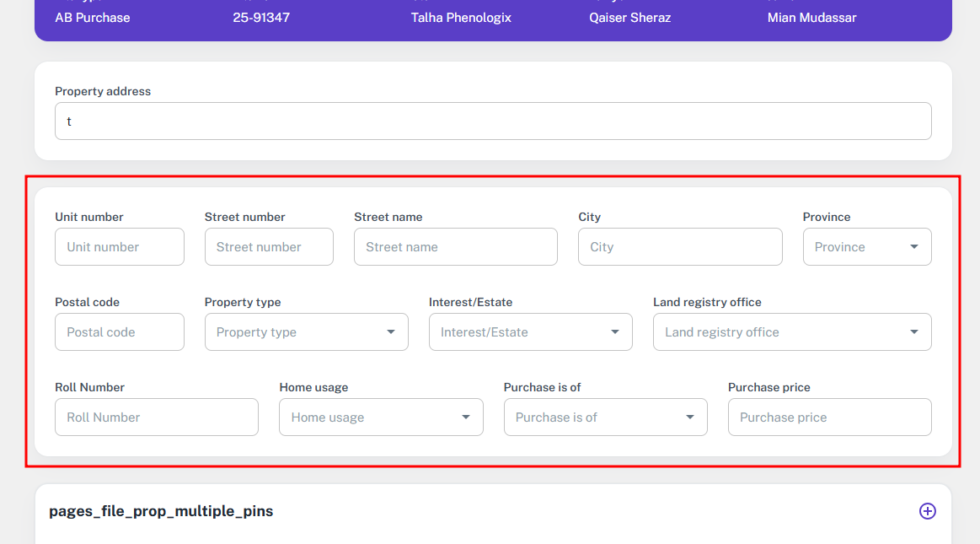
Task: Select the Street name text box
Action: [455, 247]
